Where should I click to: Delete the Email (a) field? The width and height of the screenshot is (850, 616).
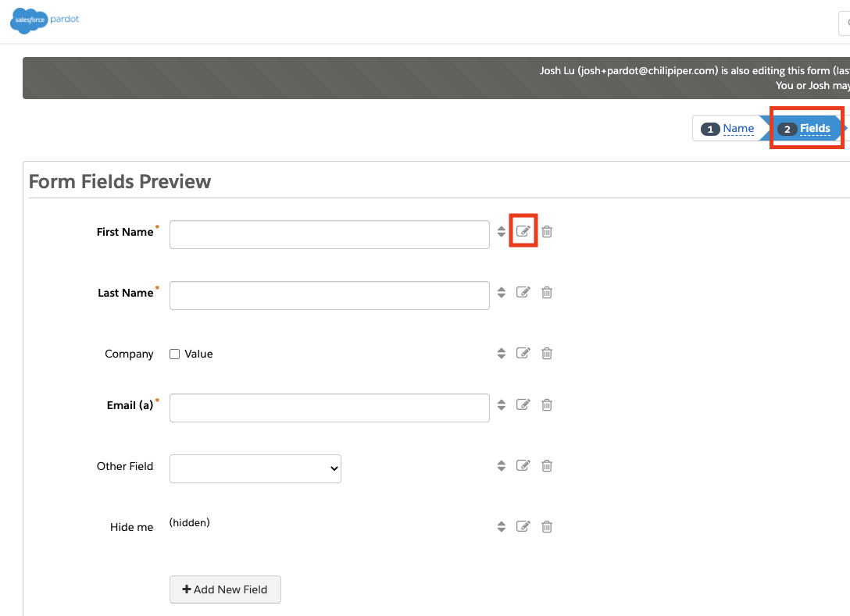(547, 405)
